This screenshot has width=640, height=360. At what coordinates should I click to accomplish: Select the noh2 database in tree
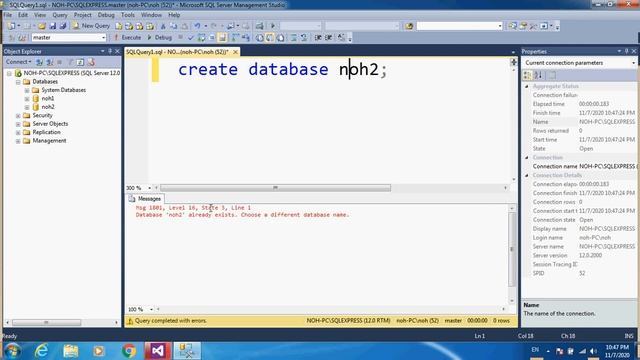coord(48,107)
